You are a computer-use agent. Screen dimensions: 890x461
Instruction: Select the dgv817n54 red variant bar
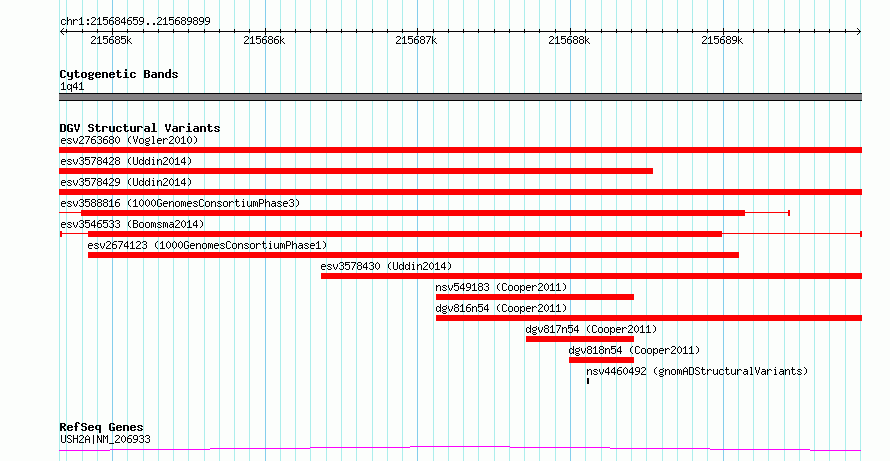(580, 339)
